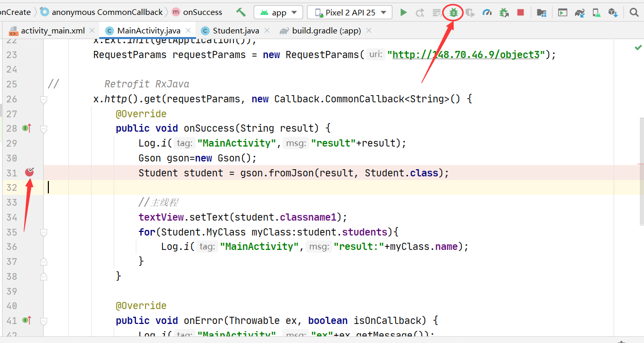Click myClass.name on line 36
Image resolution: width=644 pixels, height=343 pixels.
click(x=424, y=246)
